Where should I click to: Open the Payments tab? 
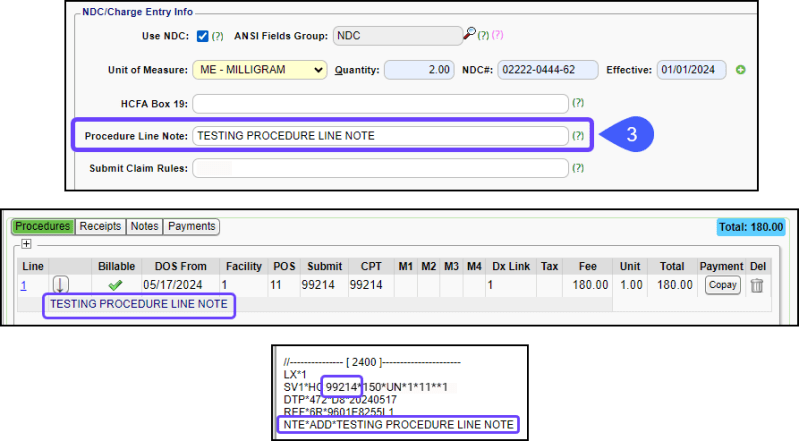(192, 226)
